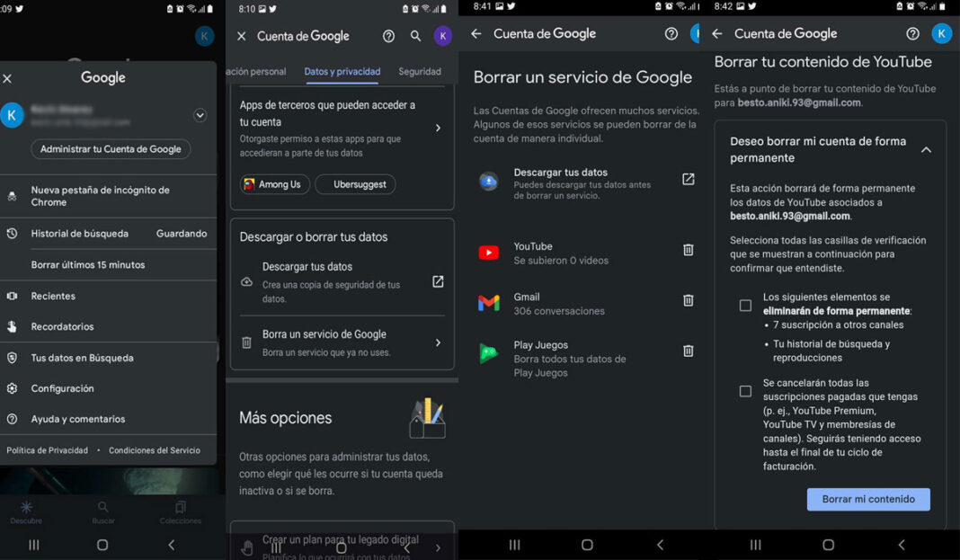Viewport: 960px width, 560px height.
Task: Close the Google account menu panel
Action: point(7,78)
